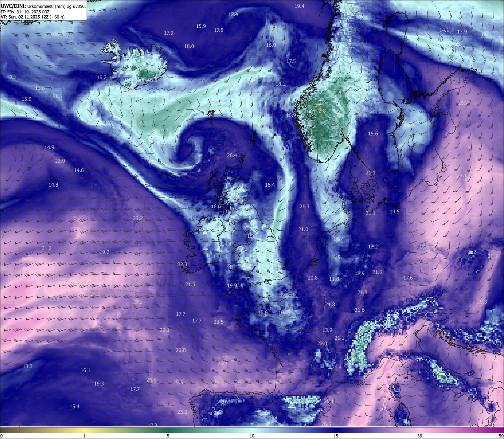504x439 pixels.
Task: Click the 16.0 value on the map
Action: point(271,45)
